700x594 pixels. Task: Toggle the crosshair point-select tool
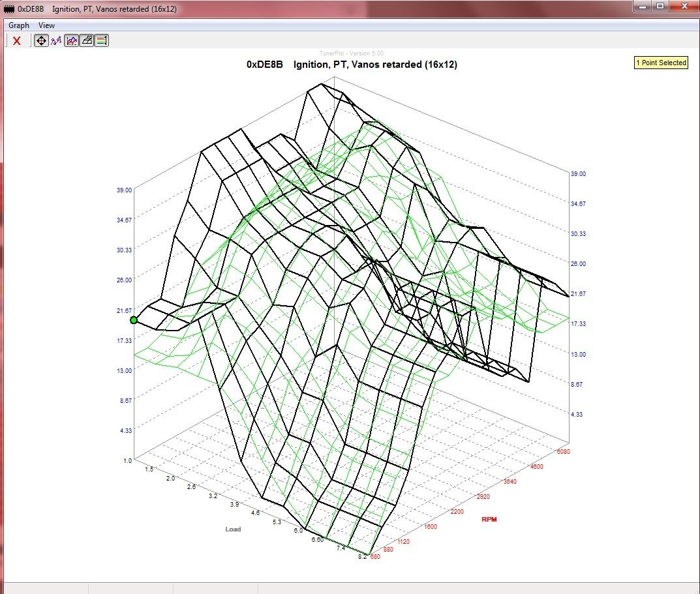point(40,41)
